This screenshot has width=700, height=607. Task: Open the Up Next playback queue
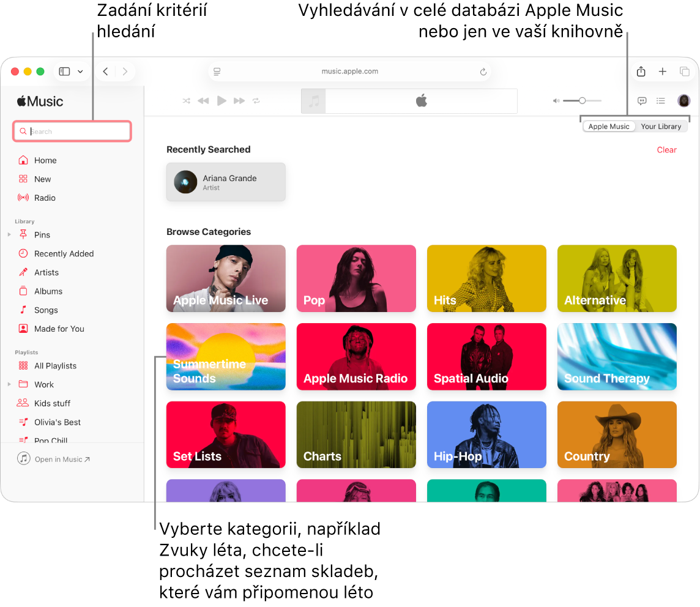pyautogui.click(x=661, y=100)
